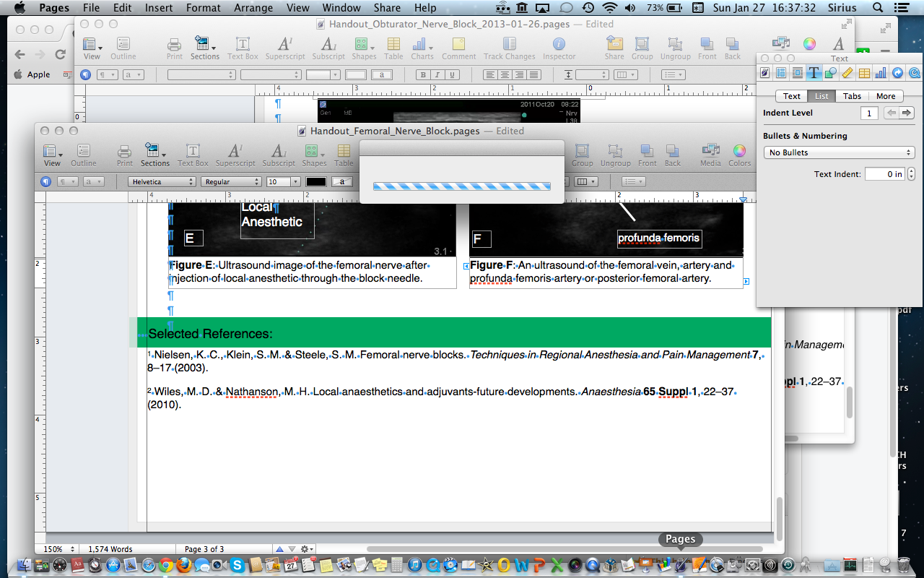Align text left in Obturator format bar
924x578 pixels.
tap(490, 74)
